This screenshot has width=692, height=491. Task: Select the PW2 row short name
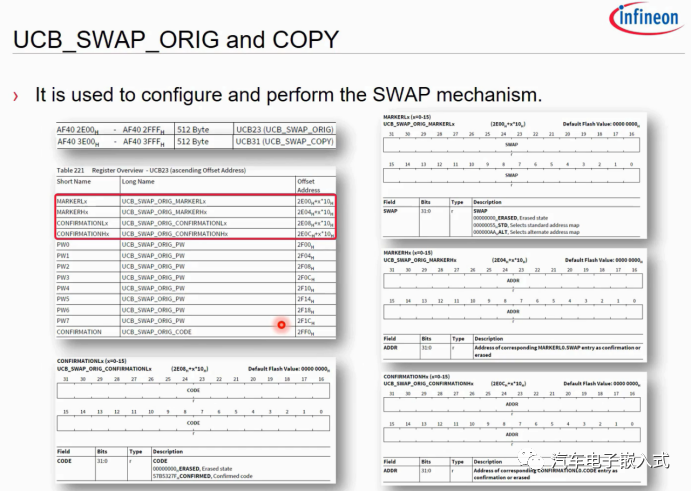click(63, 266)
